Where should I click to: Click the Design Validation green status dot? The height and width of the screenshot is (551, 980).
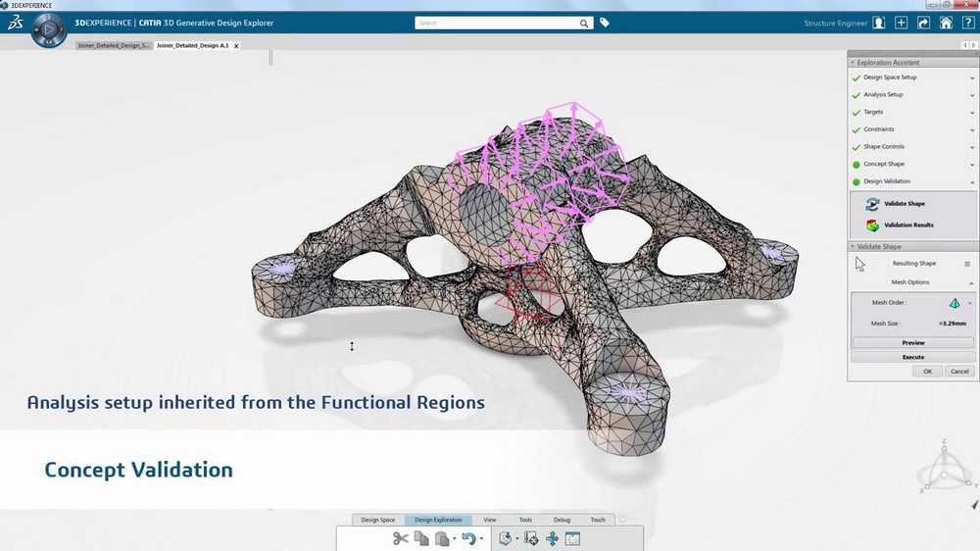[857, 182]
